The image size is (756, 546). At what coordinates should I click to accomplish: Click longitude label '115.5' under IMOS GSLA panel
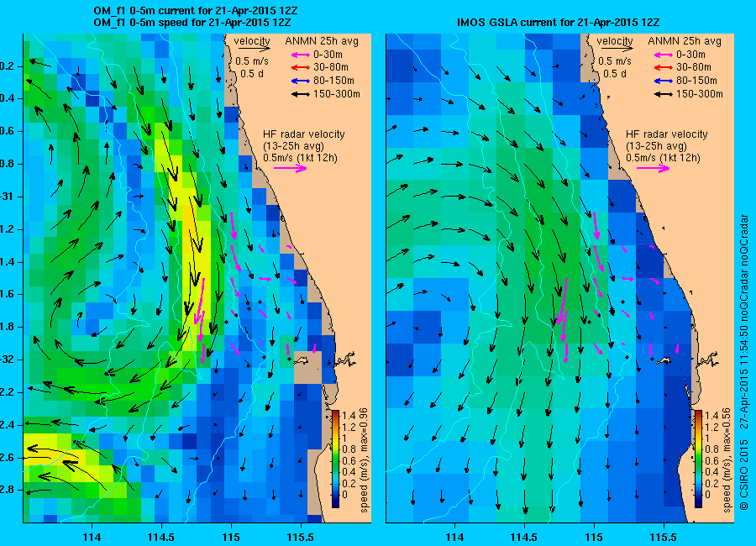[663, 537]
